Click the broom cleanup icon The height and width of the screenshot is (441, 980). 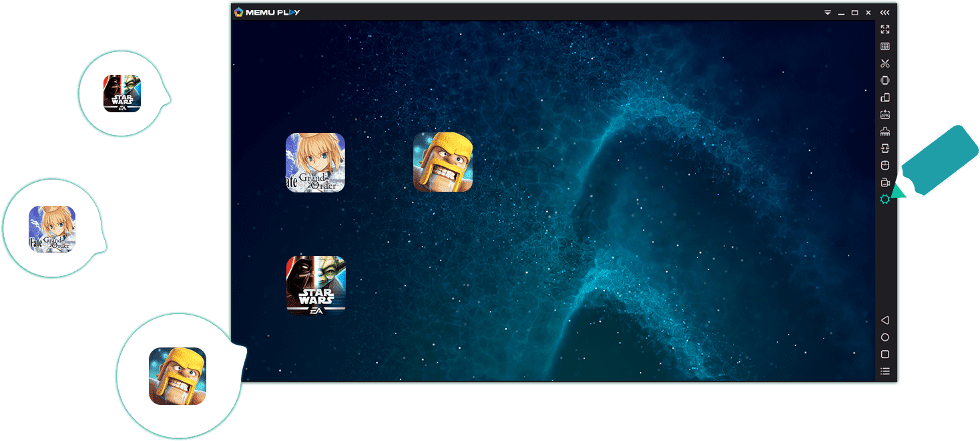point(885,132)
